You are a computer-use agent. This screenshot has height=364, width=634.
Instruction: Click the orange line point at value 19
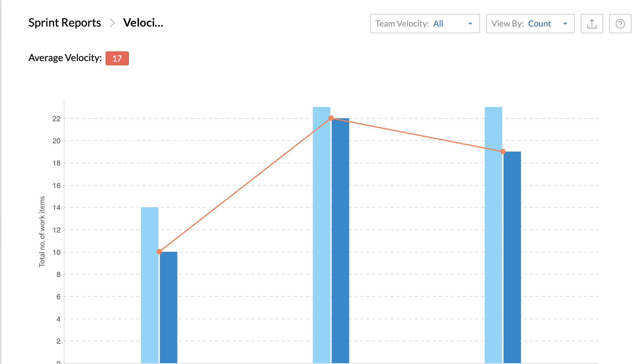pos(503,151)
